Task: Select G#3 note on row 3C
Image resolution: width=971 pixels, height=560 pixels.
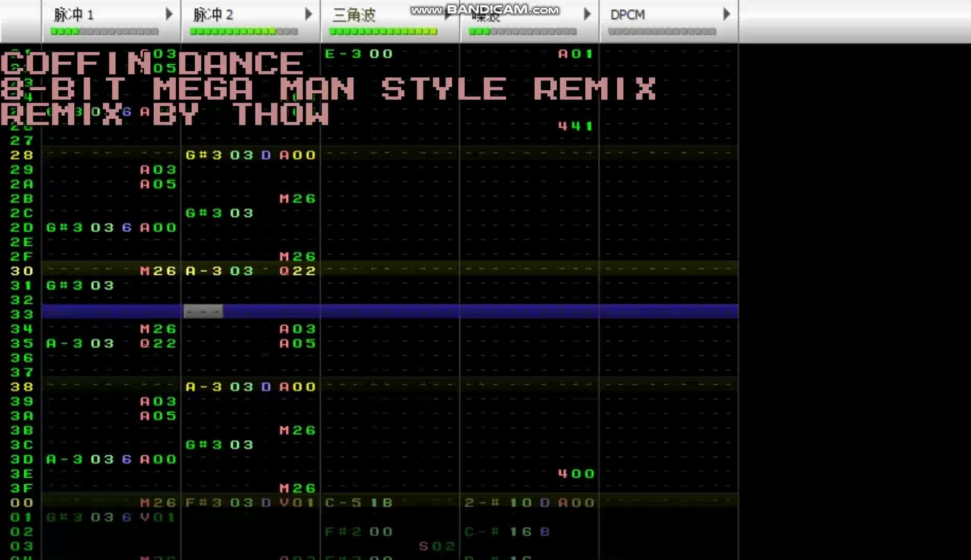Action: [204, 445]
